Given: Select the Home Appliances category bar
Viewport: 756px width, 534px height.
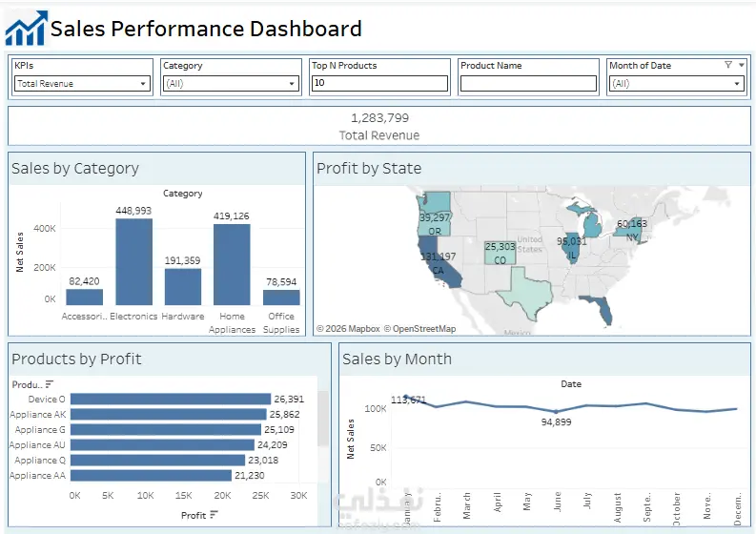Looking at the screenshot, I should pyautogui.click(x=232, y=265).
